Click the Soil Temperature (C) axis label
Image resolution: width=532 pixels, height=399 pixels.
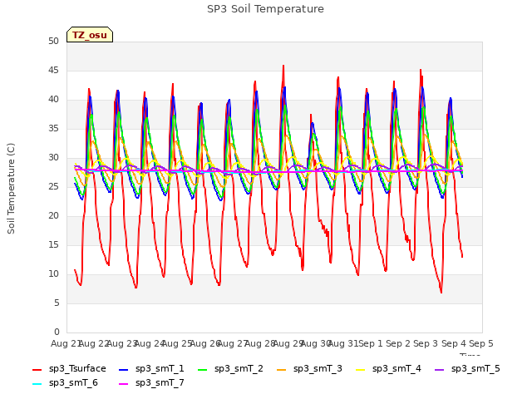point(11,189)
